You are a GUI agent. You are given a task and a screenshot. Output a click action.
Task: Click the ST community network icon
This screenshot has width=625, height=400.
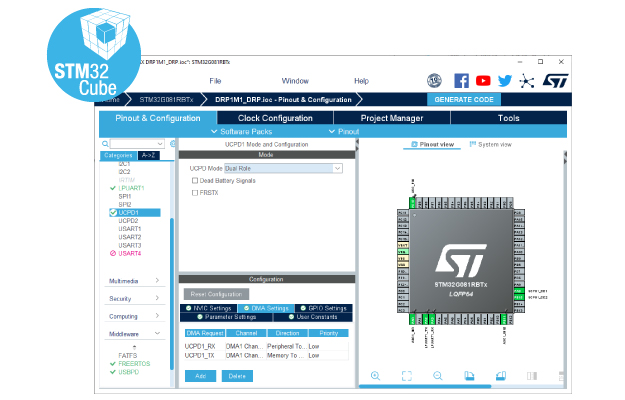pos(527,81)
